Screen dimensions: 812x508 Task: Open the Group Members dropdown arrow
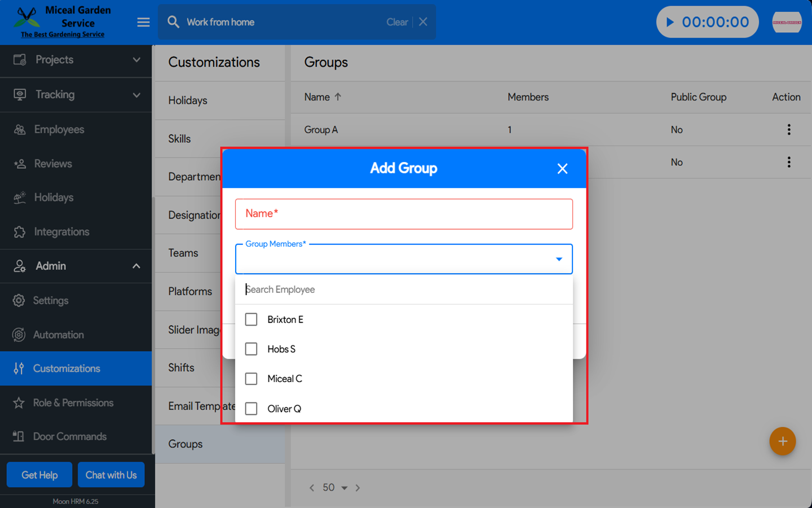click(x=559, y=259)
